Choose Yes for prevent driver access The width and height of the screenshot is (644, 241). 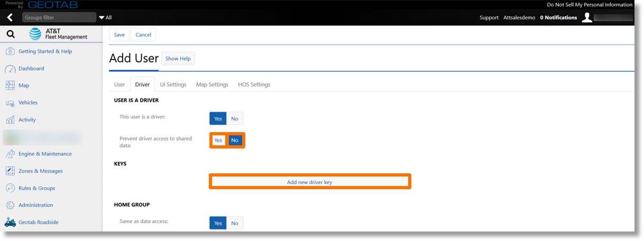click(x=218, y=140)
